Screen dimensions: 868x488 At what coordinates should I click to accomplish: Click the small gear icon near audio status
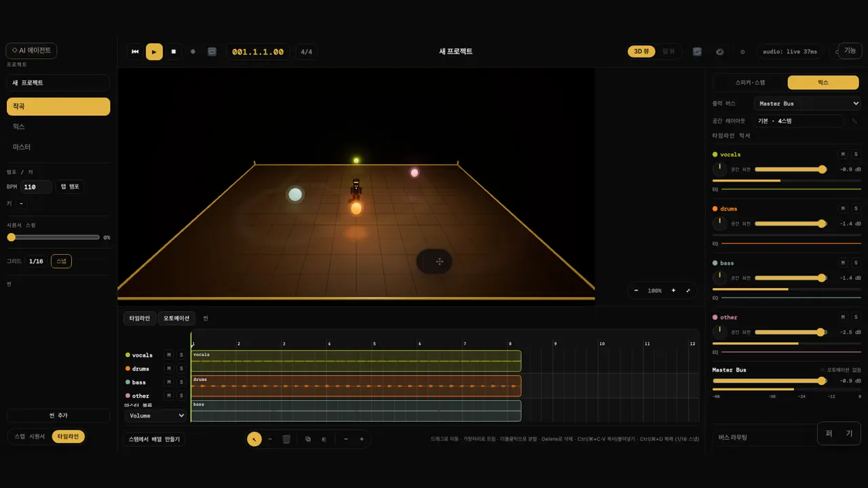coord(743,52)
